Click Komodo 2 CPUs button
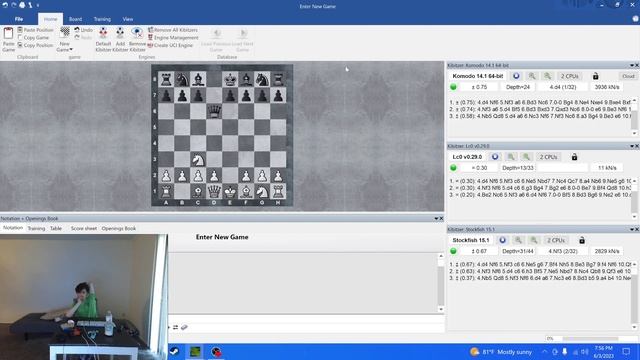Viewport: 640px width, 360px height. [x=569, y=76]
